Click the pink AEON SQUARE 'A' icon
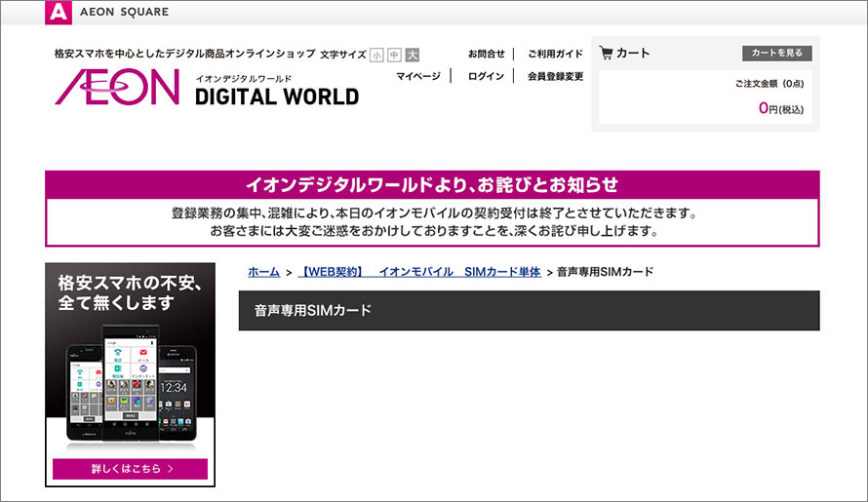 (x=59, y=12)
